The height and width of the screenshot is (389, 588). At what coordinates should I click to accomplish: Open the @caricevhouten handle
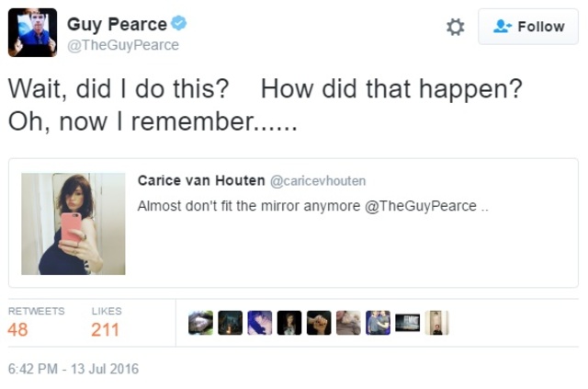(318, 181)
